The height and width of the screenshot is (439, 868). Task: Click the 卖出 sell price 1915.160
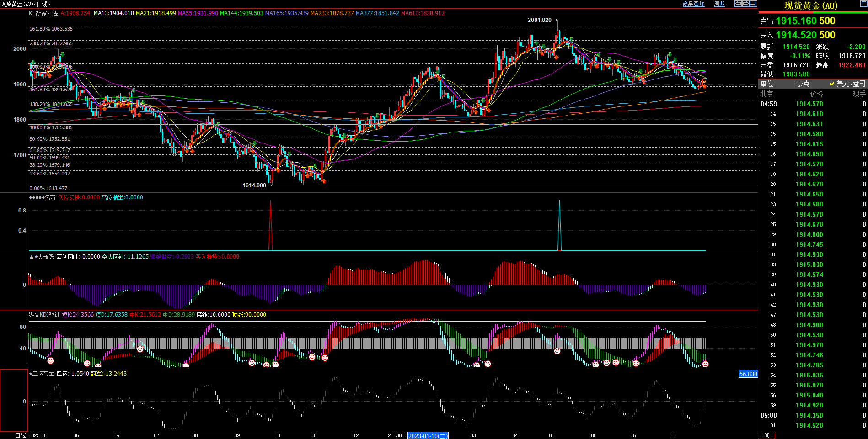point(805,21)
